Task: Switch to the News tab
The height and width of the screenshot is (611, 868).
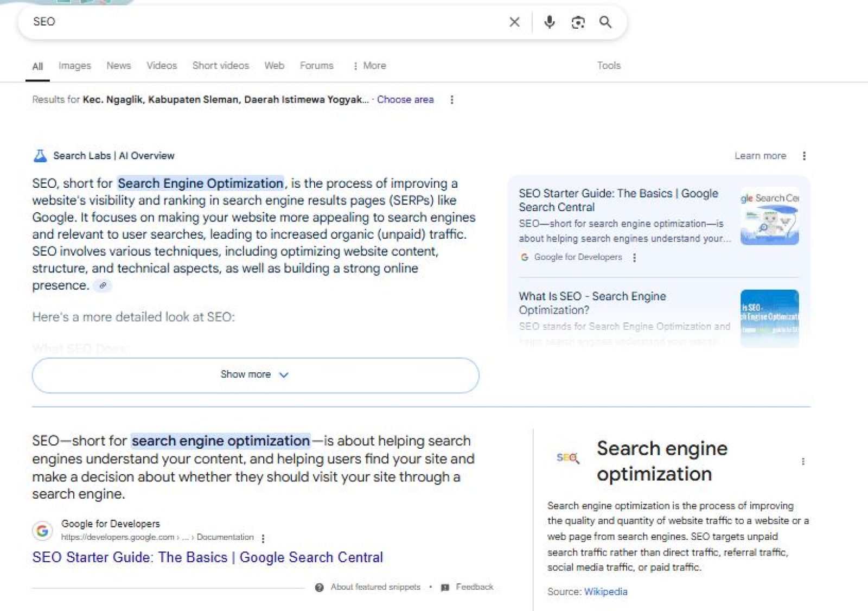Action: pos(118,65)
